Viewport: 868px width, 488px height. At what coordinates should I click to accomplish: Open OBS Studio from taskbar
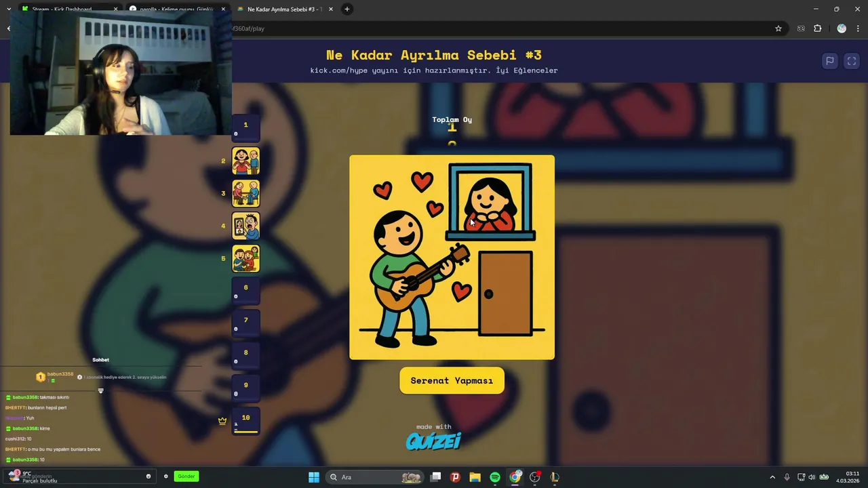tap(535, 477)
